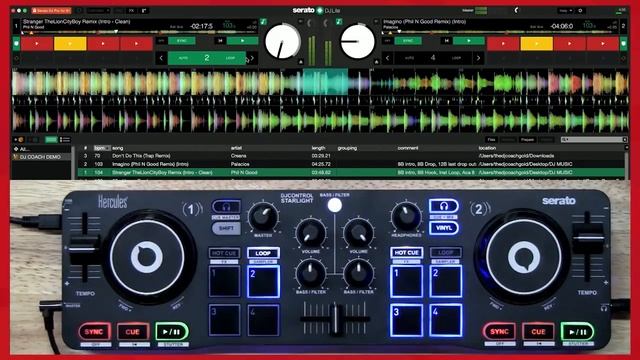This screenshot has height=360, width=640.
Task: Jump to previous track on deck 2
Action: tap(447, 41)
